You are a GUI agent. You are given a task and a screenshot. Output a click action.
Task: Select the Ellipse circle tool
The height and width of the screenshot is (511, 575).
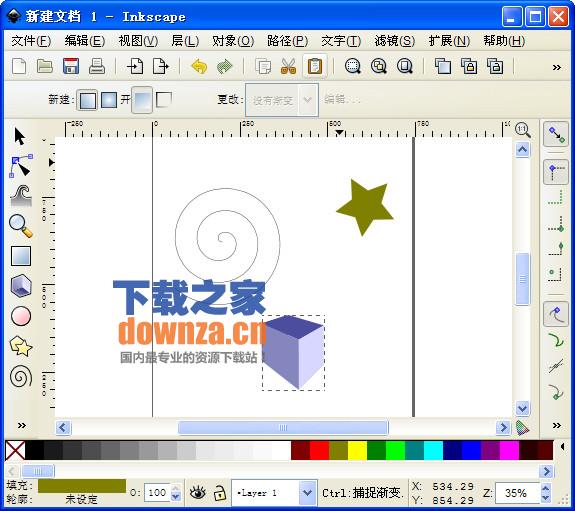[21, 316]
